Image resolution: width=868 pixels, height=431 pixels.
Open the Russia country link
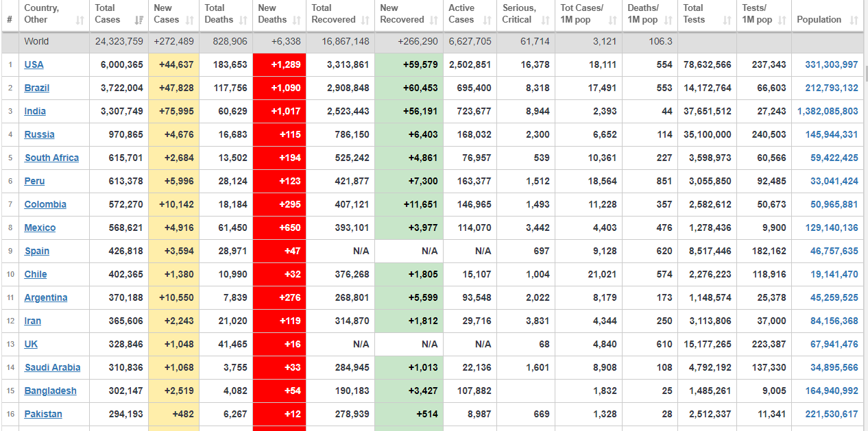(39, 134)
